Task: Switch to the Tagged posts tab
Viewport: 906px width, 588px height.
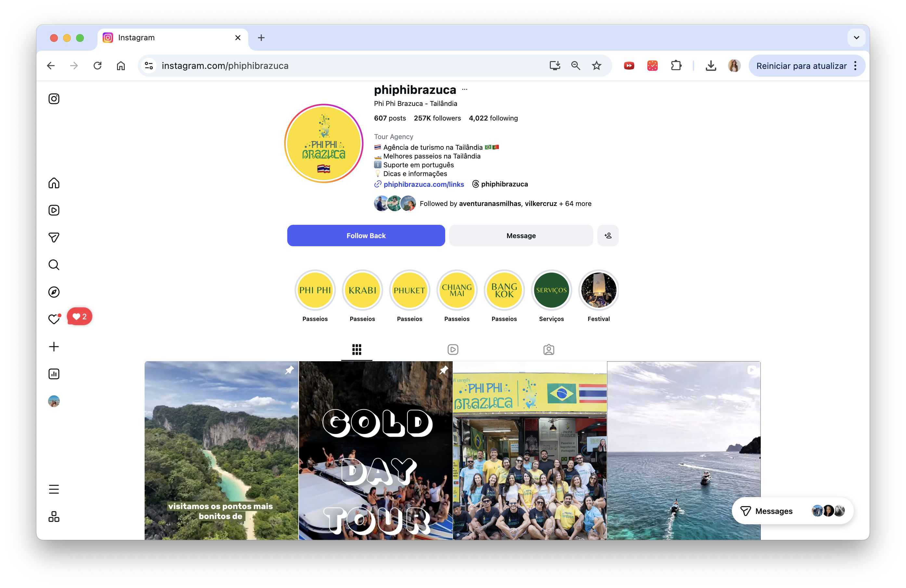Action: pyautogui.click(x=549, y=349)
